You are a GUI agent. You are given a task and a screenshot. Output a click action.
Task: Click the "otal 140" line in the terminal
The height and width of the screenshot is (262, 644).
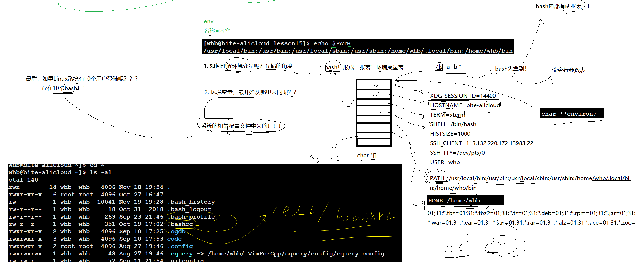click(x=23, y=180)
